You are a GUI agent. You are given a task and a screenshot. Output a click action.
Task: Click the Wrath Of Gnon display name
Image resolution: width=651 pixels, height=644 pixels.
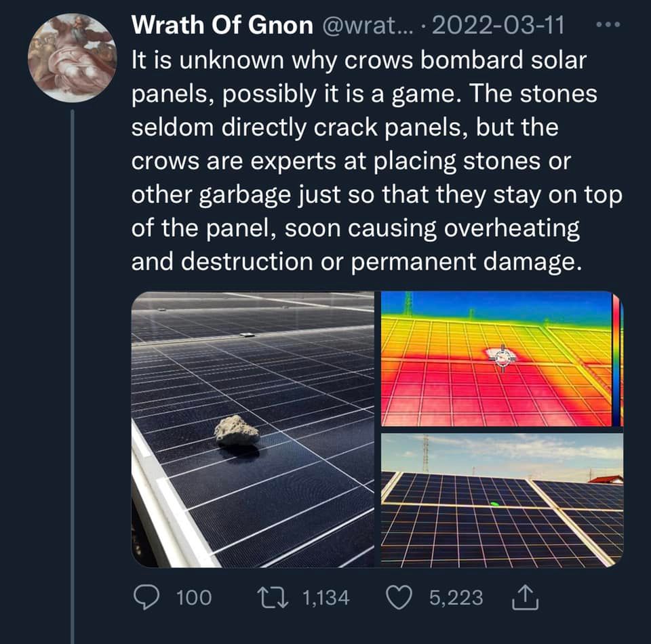pyautogui.click(x=222, y=26)
